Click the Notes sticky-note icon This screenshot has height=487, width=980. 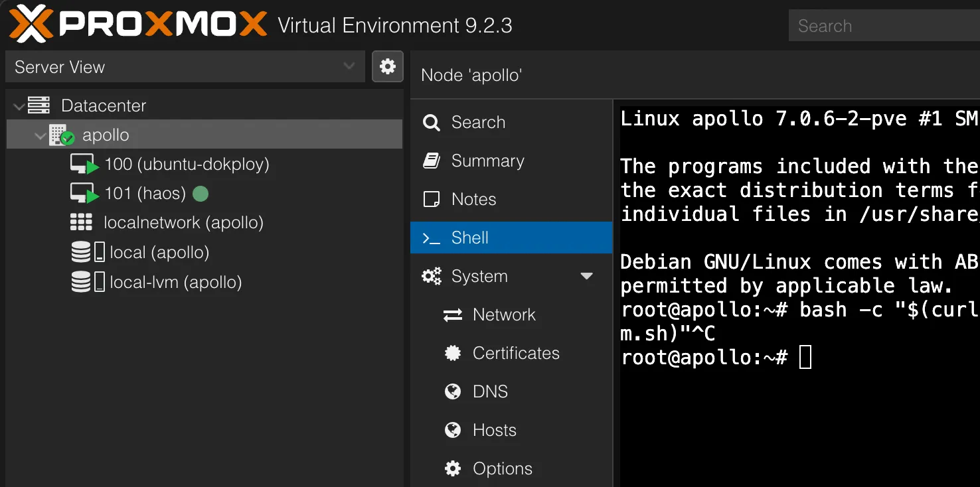(432, 199)
